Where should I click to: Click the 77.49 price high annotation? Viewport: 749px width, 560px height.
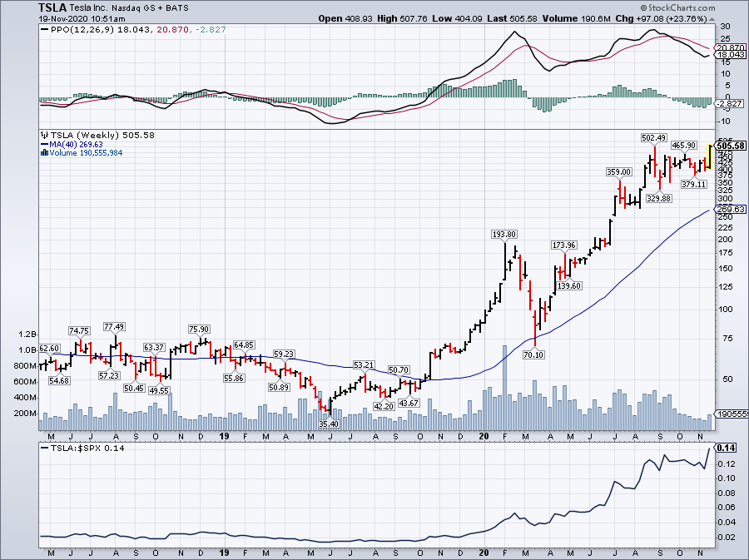click(114, 327)
